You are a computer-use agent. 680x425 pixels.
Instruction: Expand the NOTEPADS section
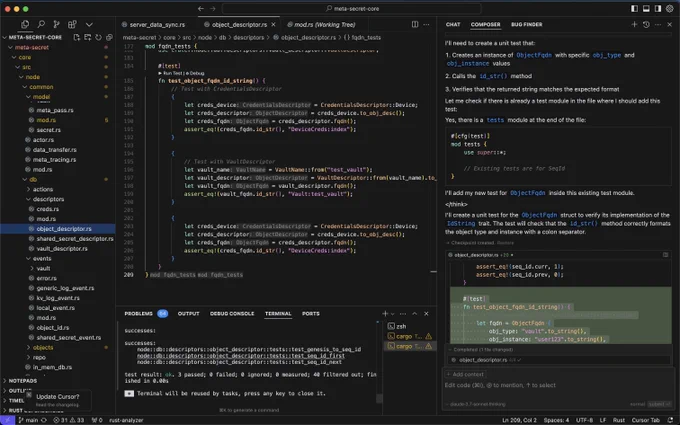[23, 381]
